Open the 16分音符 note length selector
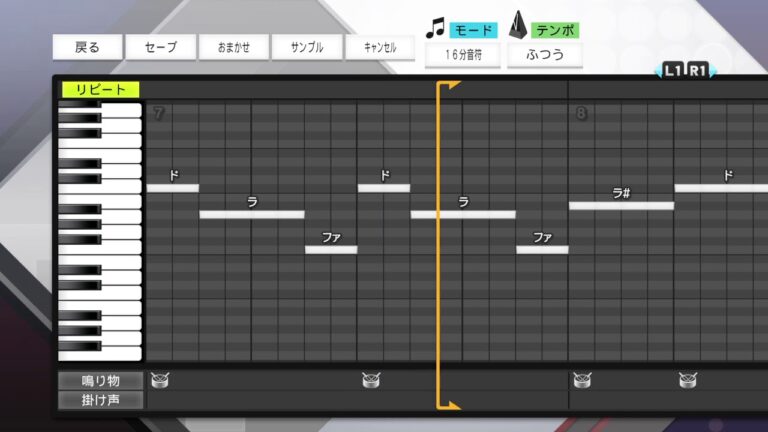 coord(463,55)
